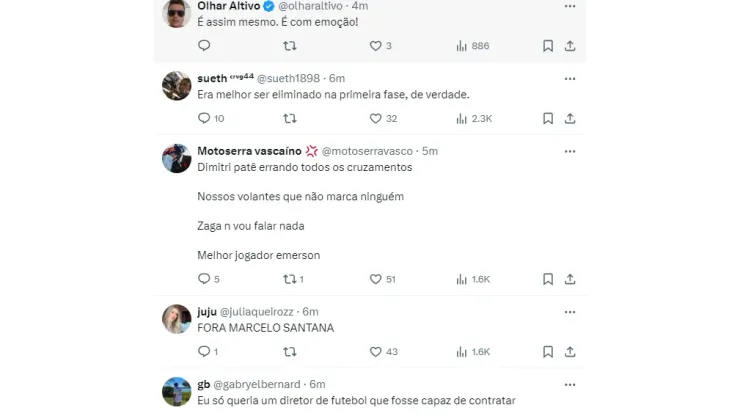Share juju's tweet via upload icon
The image size is (740, 416).
(570, 352)
